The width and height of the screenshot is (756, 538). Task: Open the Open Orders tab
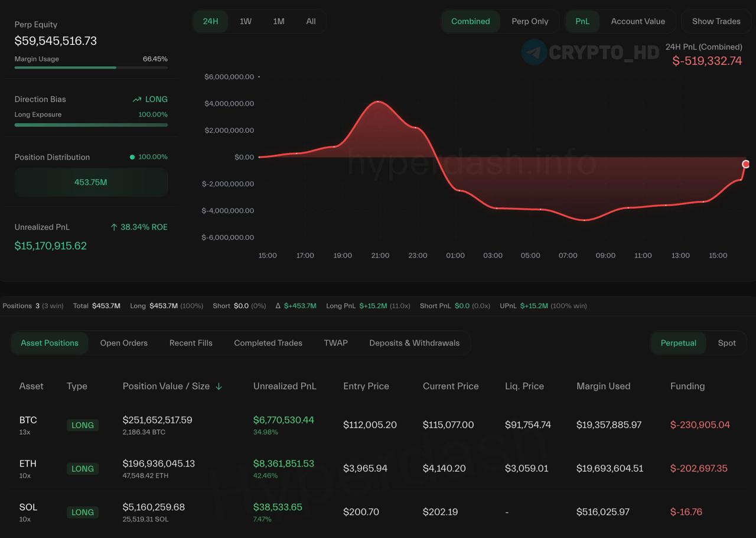pos(123,343)
